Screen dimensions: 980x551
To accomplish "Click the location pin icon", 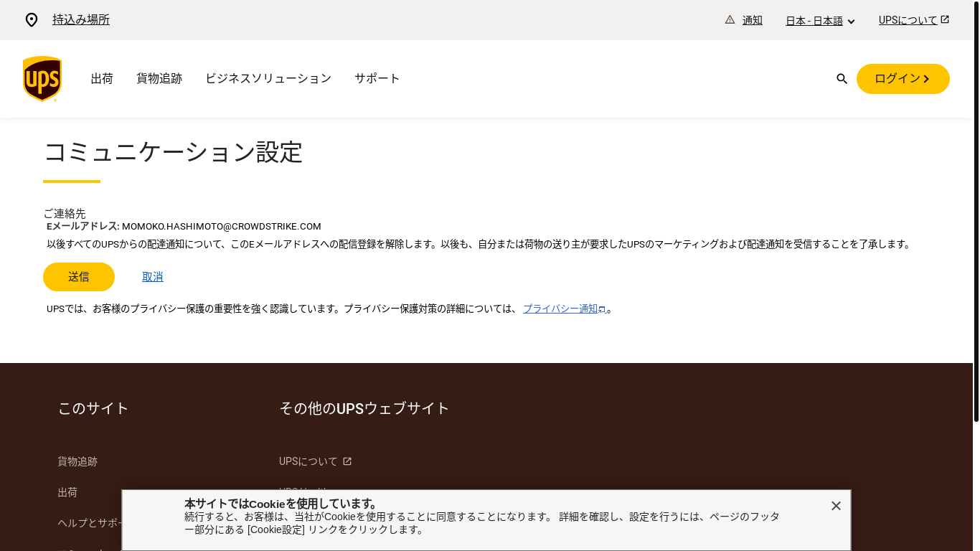I will pyautogui.click(x=32, y=20).
